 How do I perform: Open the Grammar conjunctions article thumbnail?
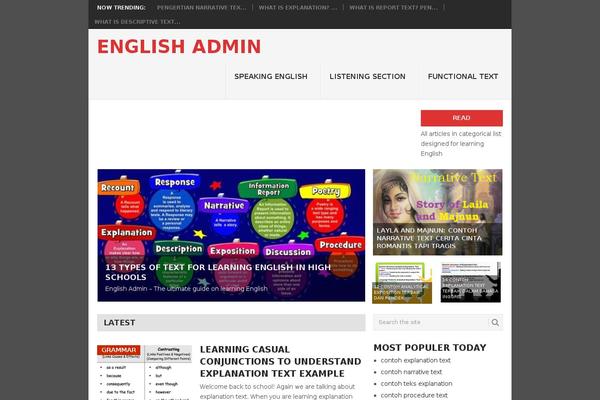pos(144,372)
